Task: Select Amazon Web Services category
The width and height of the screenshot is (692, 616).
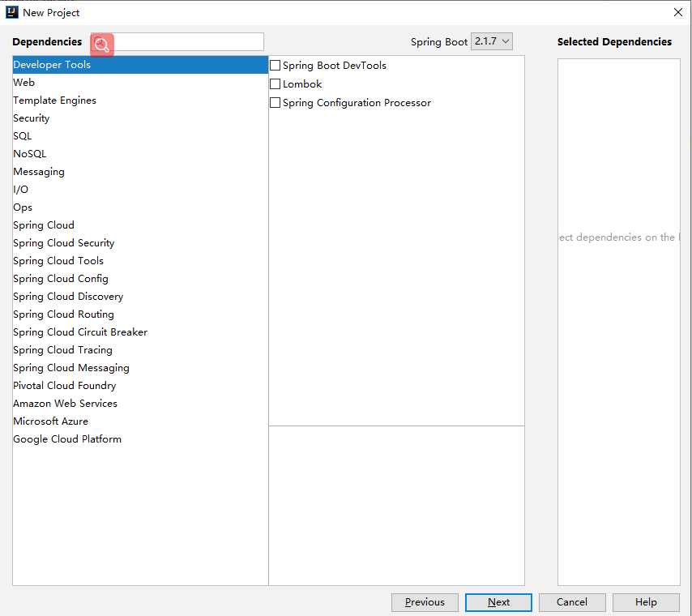Action: [140, 403]
